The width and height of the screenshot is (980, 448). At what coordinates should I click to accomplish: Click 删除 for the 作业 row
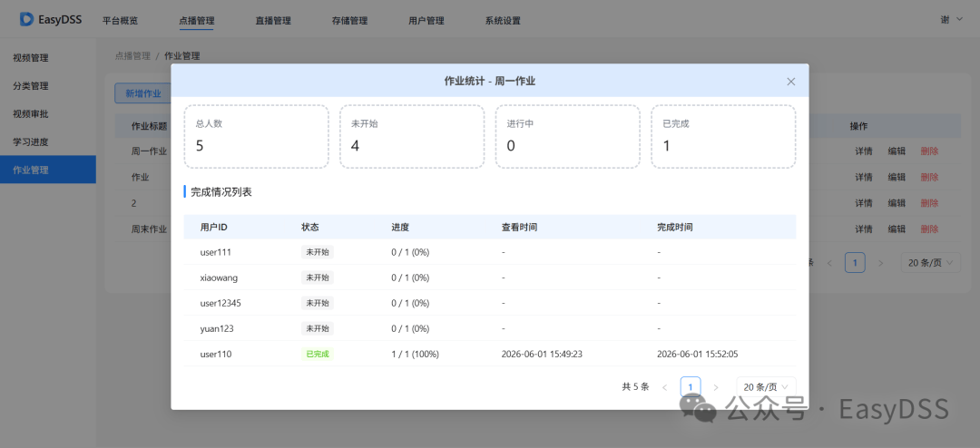click(x=929, y=178)
